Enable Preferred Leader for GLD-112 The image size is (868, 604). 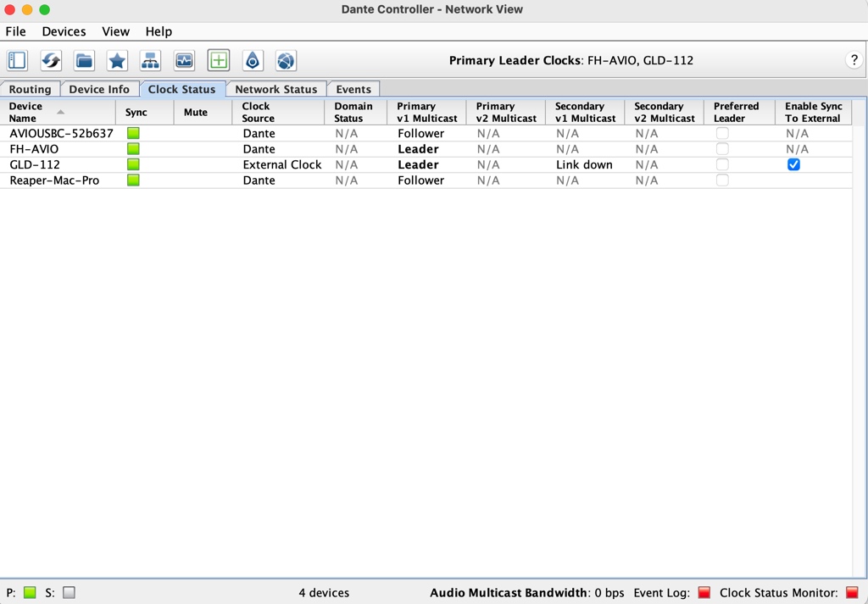[x=722, y=164]
